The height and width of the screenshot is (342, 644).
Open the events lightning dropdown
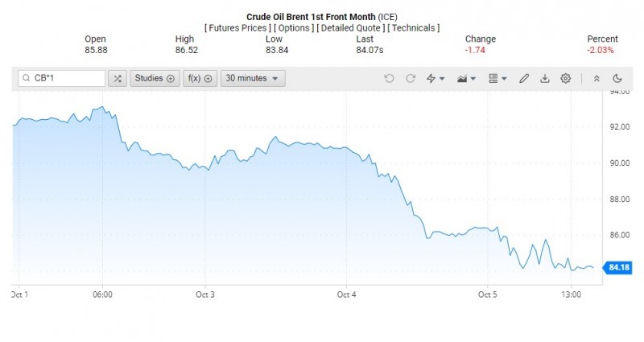point(436,78)
